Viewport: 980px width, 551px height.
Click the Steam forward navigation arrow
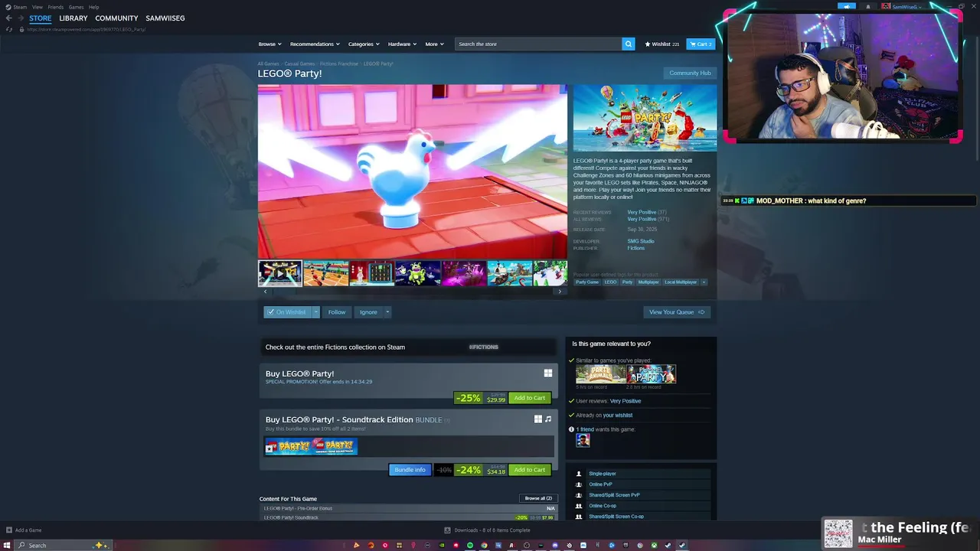pos(20,18)
